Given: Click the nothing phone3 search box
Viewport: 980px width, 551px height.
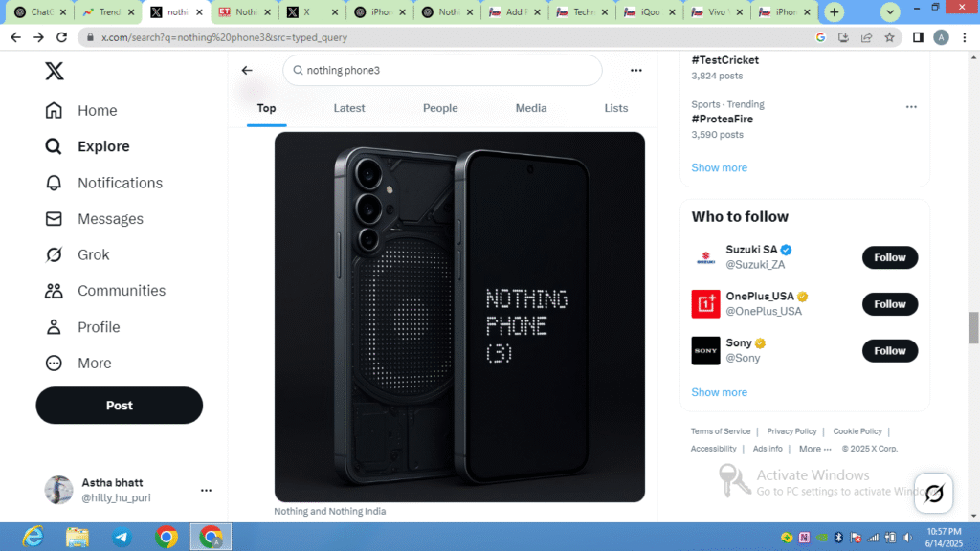Looking at the screenshot, I should coord(442,70).
